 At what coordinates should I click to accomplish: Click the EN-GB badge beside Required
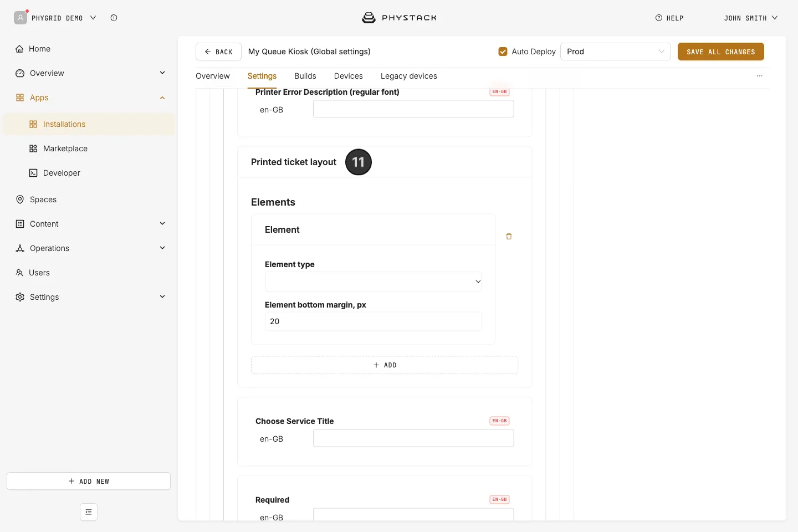499,499
